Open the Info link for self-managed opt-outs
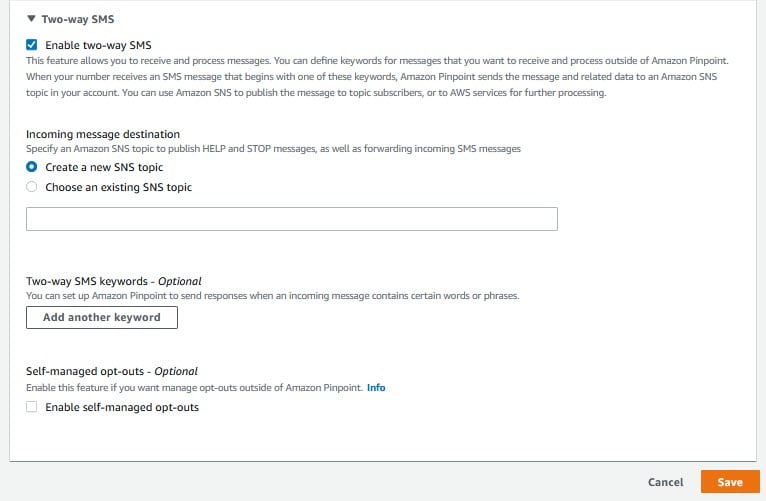 (376, 388)
